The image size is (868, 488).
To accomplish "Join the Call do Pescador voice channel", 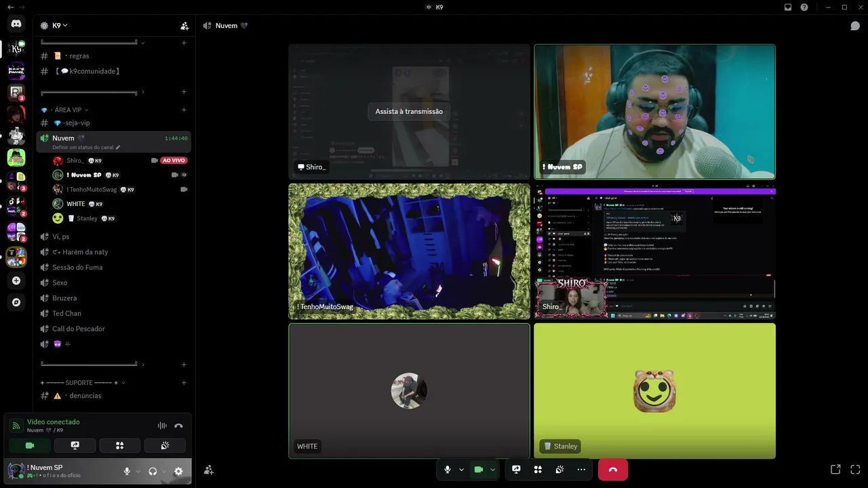I will click(113, 329).
